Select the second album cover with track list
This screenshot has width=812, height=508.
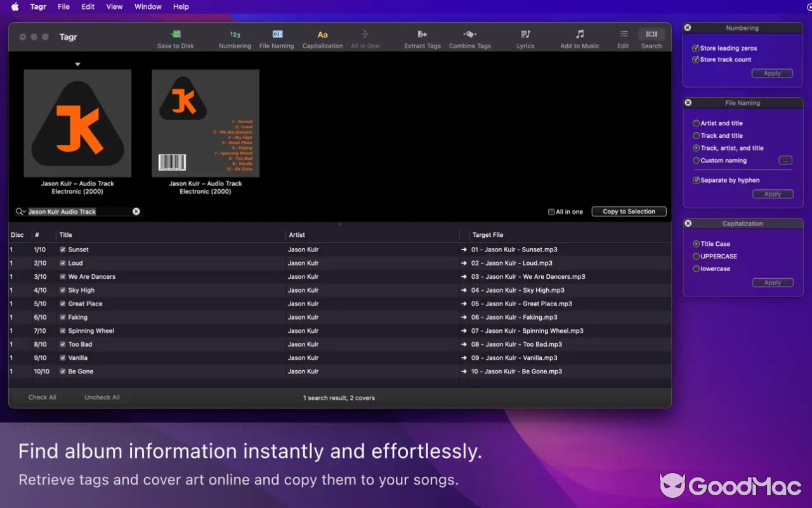tap(206, 123)
